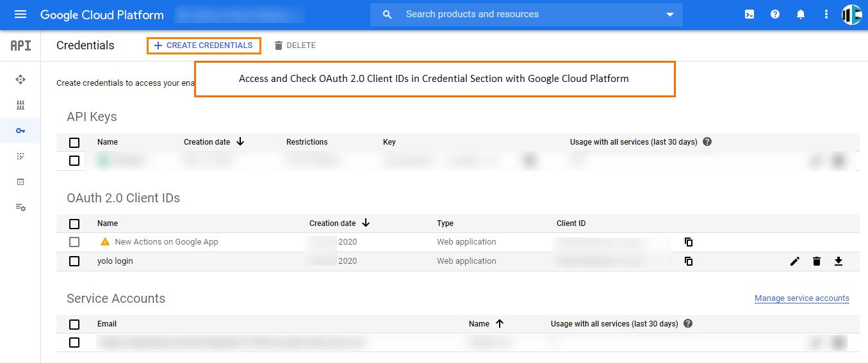Image resolution: width=868 pixels, height=363 pixels.
Task: Open Page usage agreements sidebar icon
Action: point(20,207)
